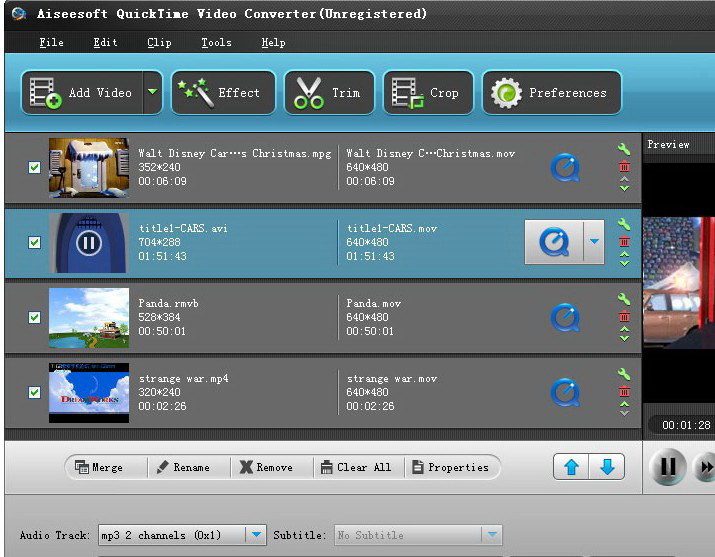Click the blue move-down arrow button
This screenshot has height=557, width=715.
pyautogui.click(x=607, y=467)
